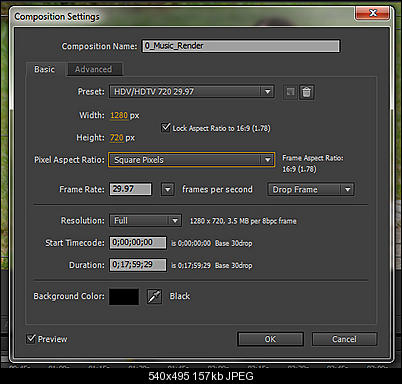Click the 'Black' color name text
This screenshot has height=384, width=402.
click(x=180, y=296)
